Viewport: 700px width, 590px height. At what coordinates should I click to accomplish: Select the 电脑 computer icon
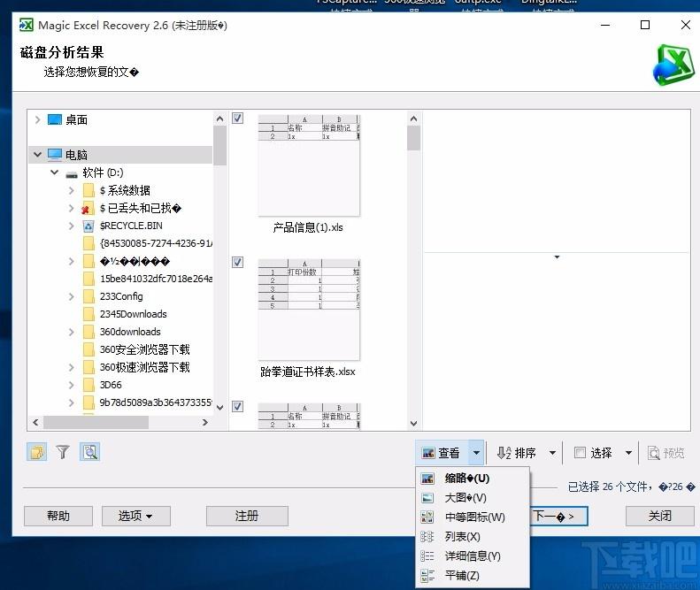(x=55, y=155)
